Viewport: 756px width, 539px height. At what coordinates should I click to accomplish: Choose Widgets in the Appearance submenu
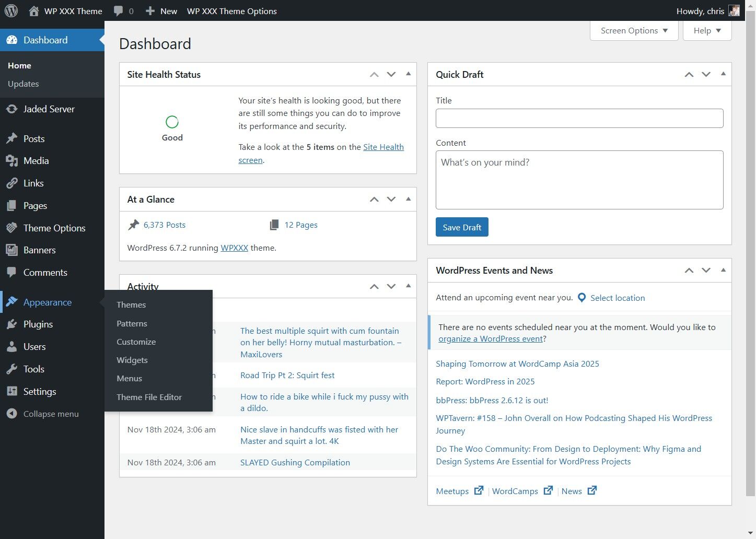click(132, 360)
